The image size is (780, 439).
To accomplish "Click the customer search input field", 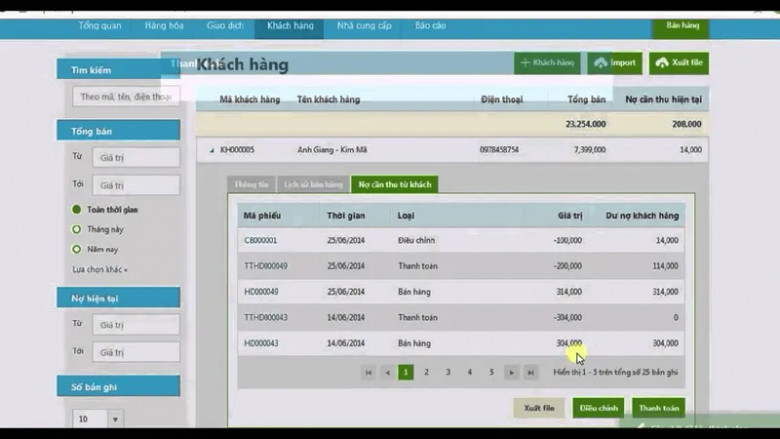I will (x=125, y=97).
